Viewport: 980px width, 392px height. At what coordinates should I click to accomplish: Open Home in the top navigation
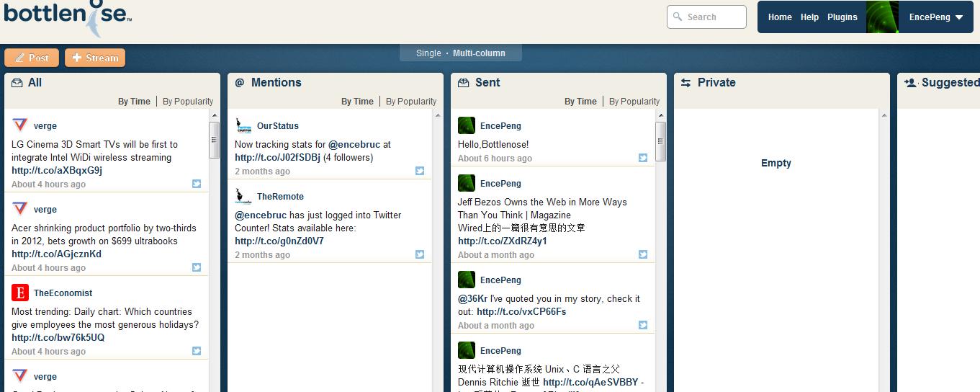(780, 17)
